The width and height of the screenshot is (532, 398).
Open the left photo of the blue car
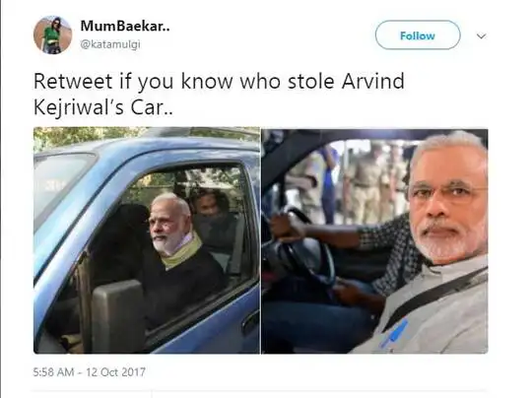[147, 240]
